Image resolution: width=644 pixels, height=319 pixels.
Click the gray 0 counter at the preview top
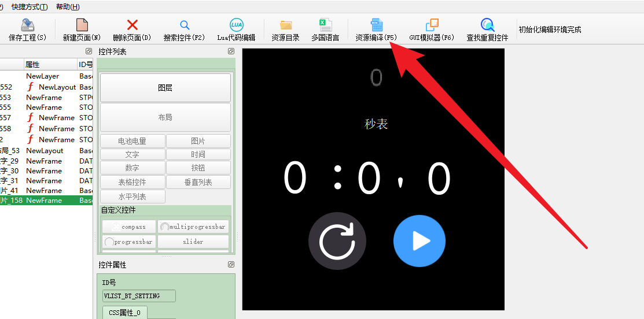pyautogui.click(x=376, y=77)
